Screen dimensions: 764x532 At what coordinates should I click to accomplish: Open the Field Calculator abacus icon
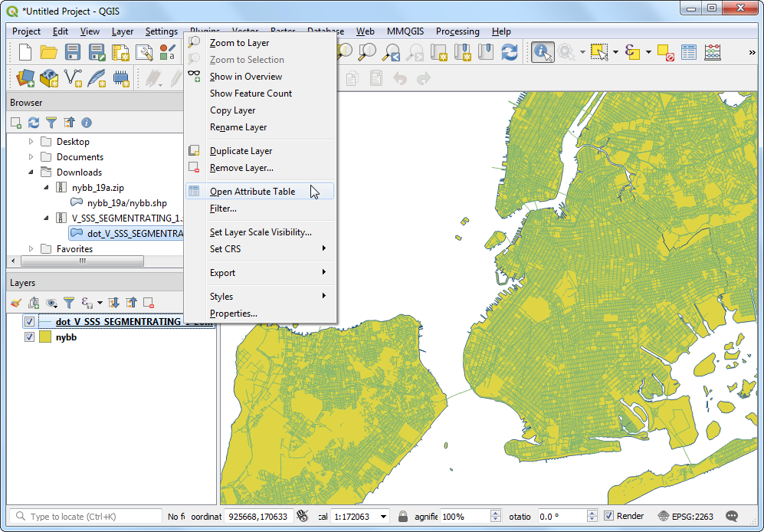click(713, 52)
